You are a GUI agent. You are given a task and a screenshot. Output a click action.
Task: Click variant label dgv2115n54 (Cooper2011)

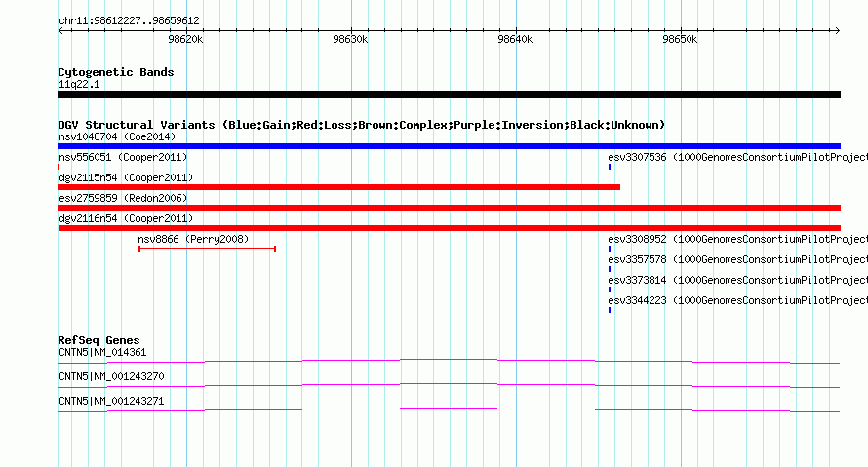pyautogui.click(x=126, y=177)
